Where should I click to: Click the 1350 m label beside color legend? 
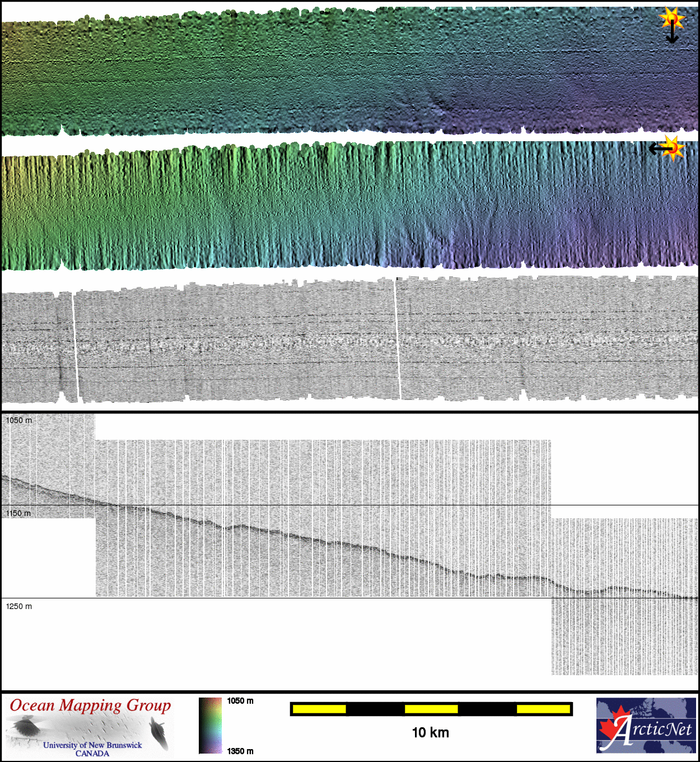click(240, 751)
